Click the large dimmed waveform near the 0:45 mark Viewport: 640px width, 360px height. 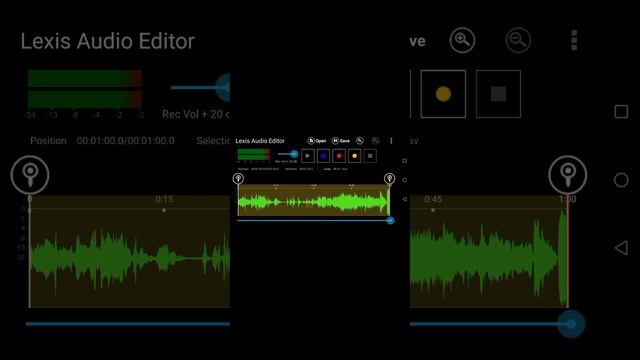(x=433, y=258)
